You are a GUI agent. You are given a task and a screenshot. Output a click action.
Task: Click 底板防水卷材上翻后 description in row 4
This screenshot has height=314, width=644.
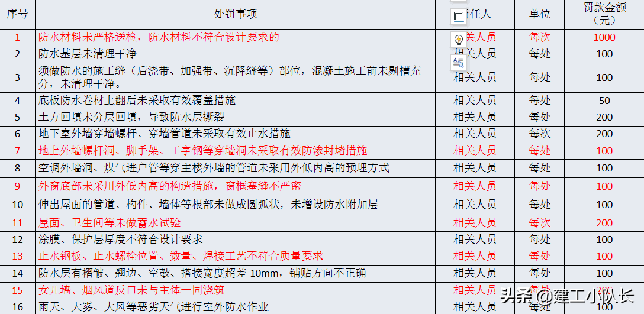click(236, 101)
